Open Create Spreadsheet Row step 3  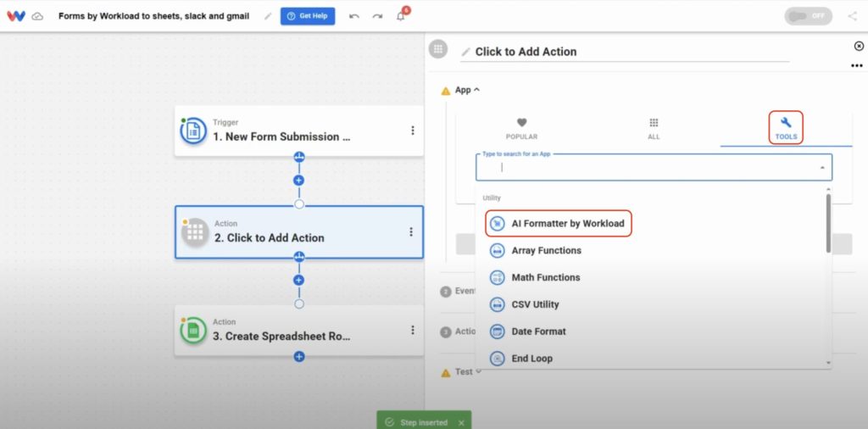(299, 331)
